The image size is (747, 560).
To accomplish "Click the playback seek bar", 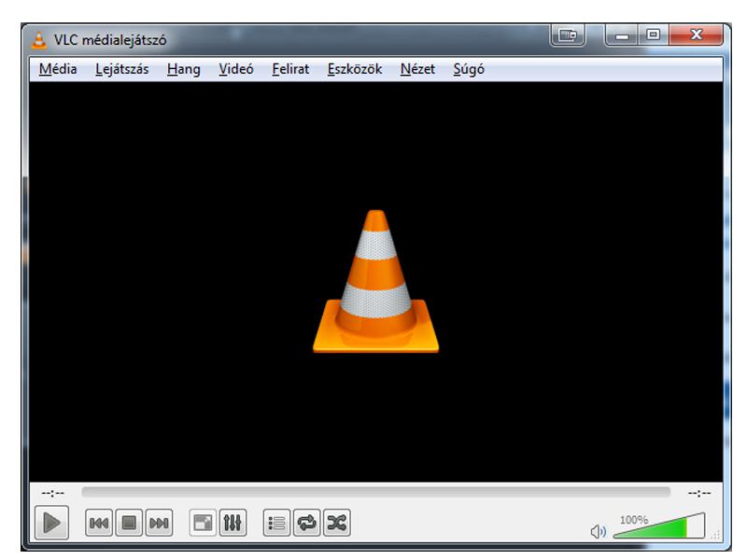I will pyautogui.click(x=376, y=492).
